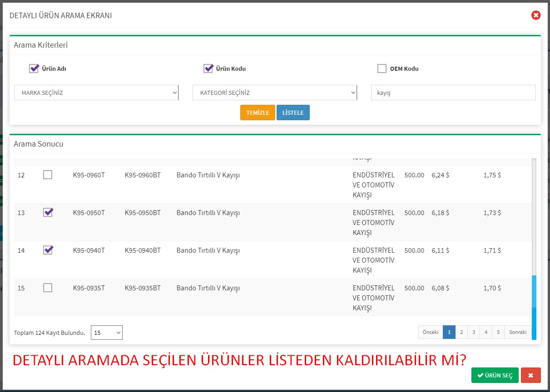Deselect row 13 checkbox for K95-0950T
This screenshot has width=550, height=392.
48,212
